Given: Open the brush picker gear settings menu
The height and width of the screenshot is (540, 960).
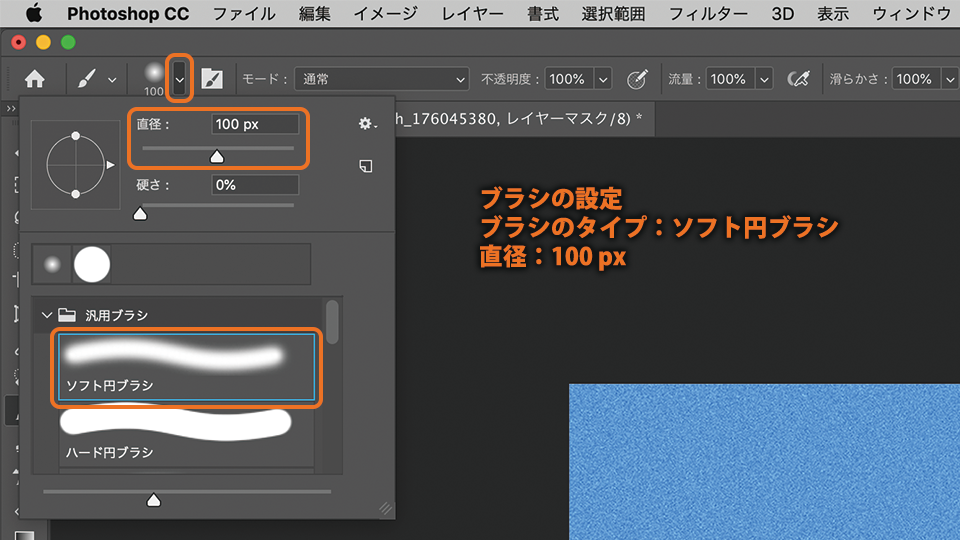Looking at the screenshot, I should [367, 124].
